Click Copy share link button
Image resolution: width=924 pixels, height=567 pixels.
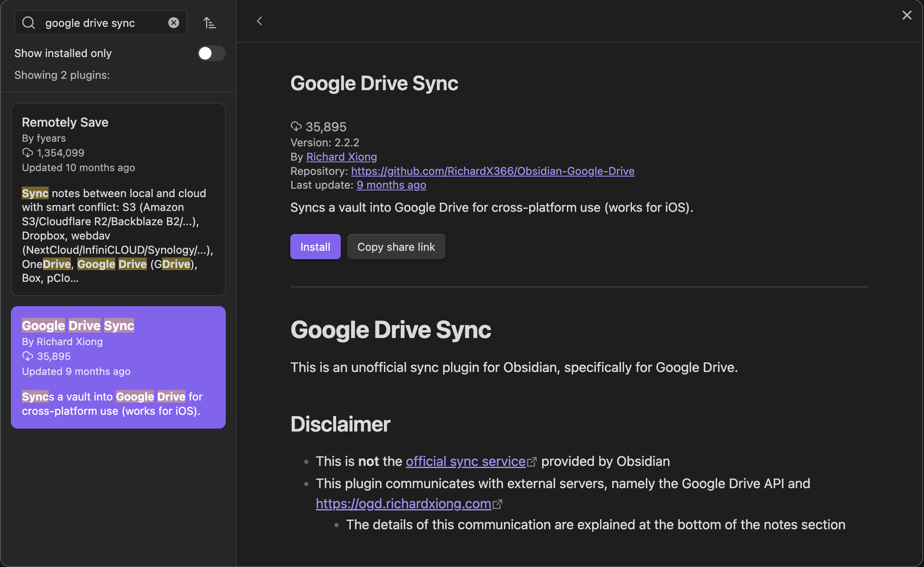[x=396, y=247]
